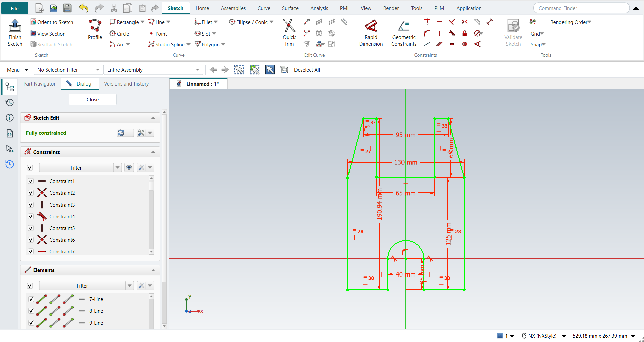Screen dimensions: 644x342
Task: Open Versions and history tab
Action: click(x=126, y=84)
